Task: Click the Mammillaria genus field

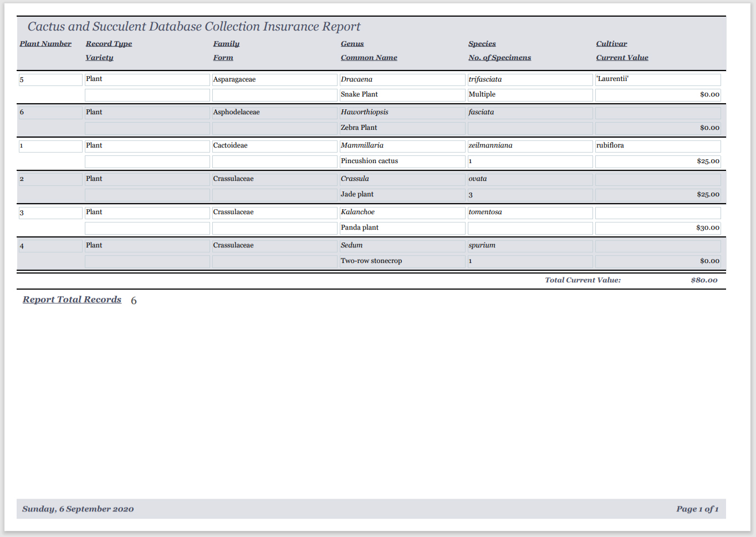Action: pos(402,146)
